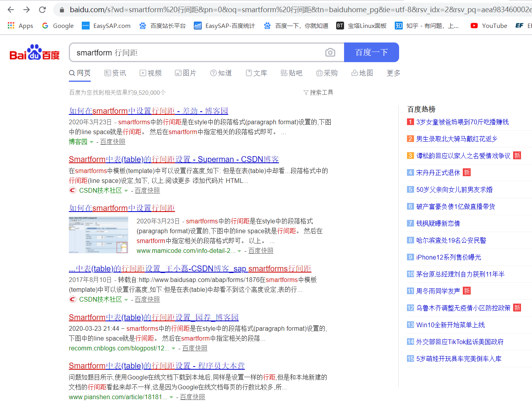Switch to the 地图 tab

click(x=362, y=73)
